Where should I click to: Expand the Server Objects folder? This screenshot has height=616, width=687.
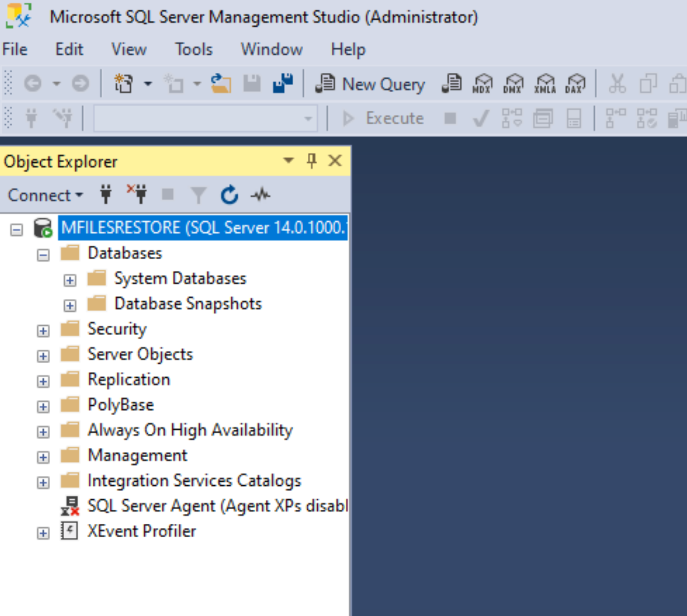coord(43,356)
